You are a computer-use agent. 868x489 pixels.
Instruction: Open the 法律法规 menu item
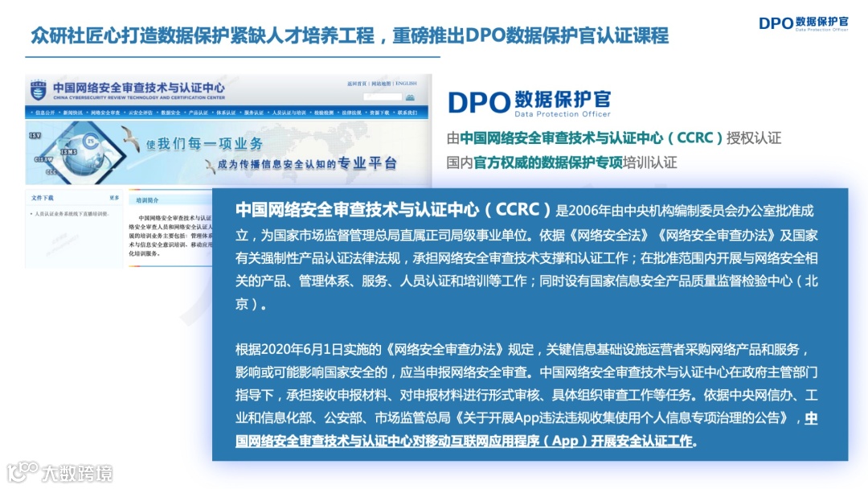tap(351, 113)
